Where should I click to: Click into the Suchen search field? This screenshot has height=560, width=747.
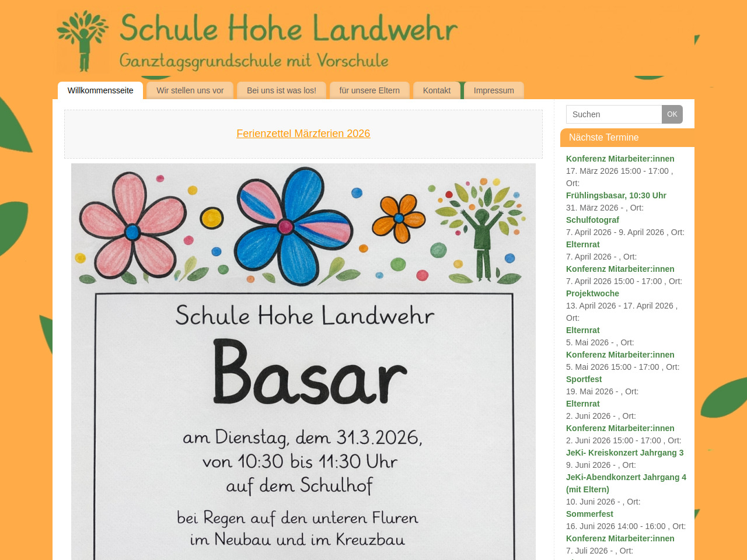[x=613, y=114]
